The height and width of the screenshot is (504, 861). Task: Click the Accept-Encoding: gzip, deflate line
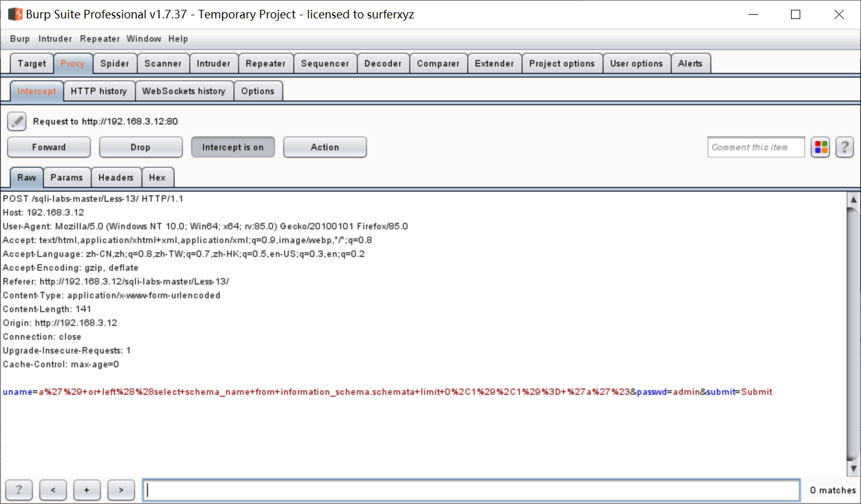coord(71,267)
